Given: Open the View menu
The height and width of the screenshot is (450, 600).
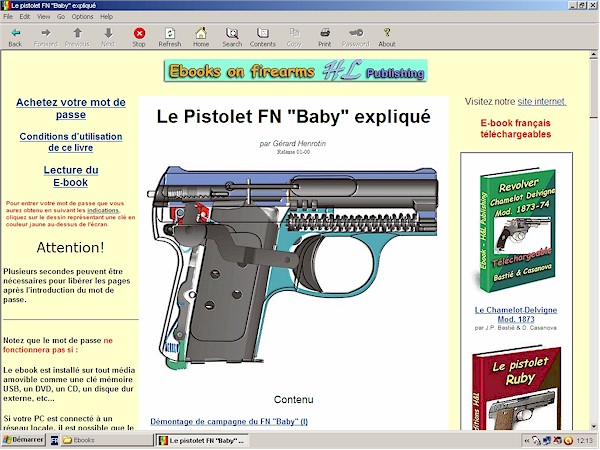Looking at the screenshot, I should [44, 16].
